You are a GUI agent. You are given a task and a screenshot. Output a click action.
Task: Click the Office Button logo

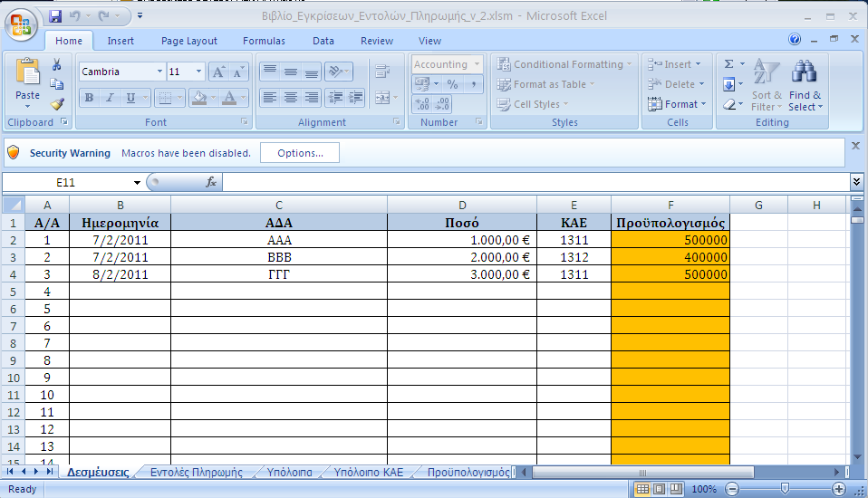(x=23, y=23)
